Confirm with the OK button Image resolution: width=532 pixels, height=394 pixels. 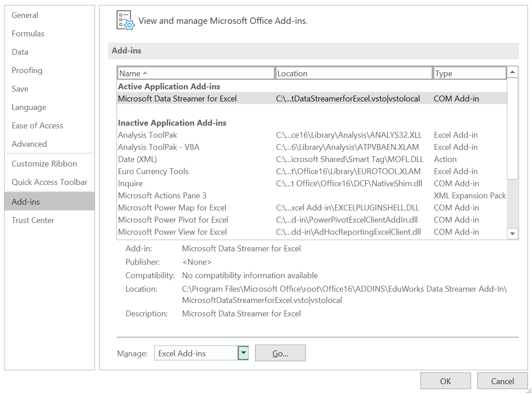point(445,381)
